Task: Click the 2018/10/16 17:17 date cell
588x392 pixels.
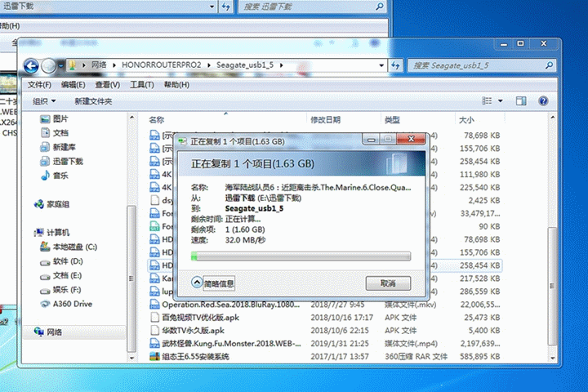Action: pos(341,318)
